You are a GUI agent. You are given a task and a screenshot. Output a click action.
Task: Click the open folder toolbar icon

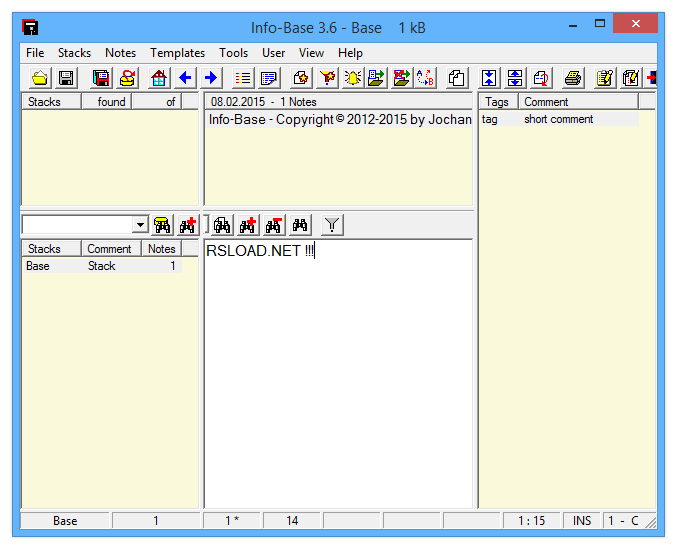[40, 78]
